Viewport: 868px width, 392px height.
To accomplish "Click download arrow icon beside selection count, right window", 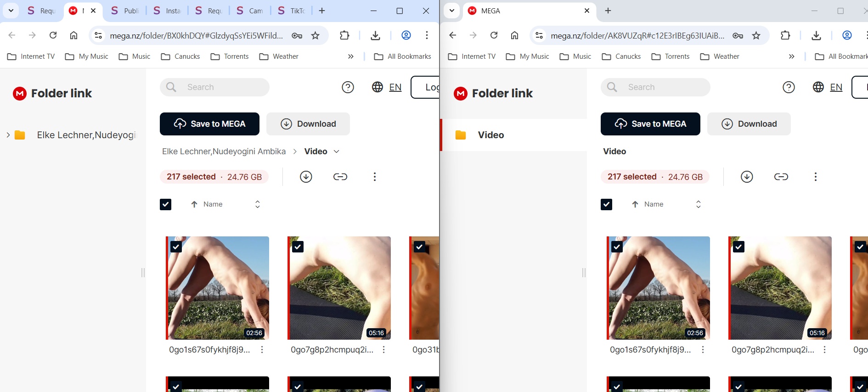I will click(x=747, y=177).
